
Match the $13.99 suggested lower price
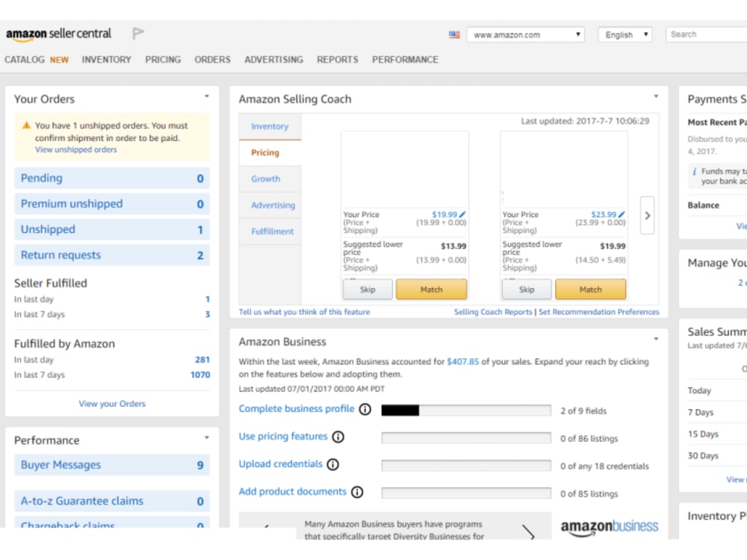click(431, 289)
